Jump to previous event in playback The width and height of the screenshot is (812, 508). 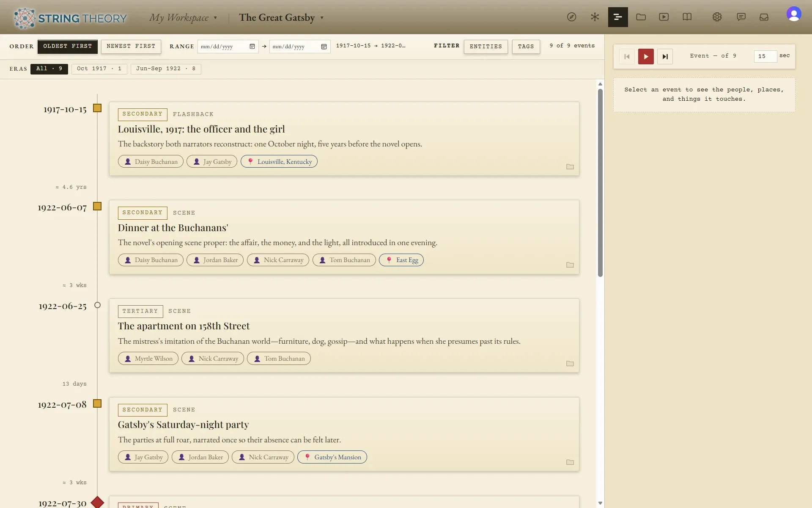tap(627, 56)
